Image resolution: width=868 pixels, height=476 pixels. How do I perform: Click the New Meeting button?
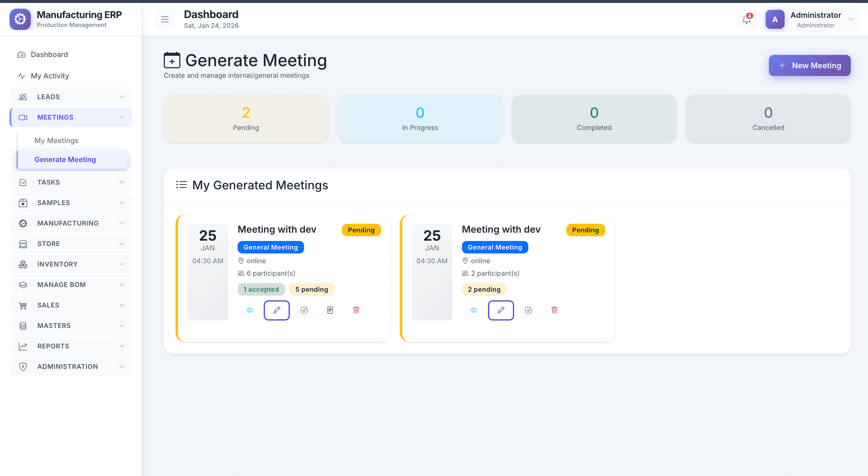coord(809,65)
